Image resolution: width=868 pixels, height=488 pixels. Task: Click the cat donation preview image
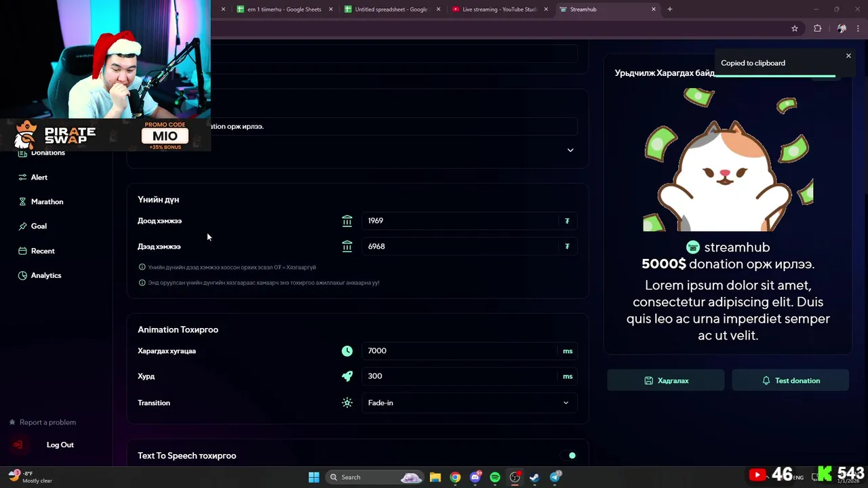coord(728,160)
